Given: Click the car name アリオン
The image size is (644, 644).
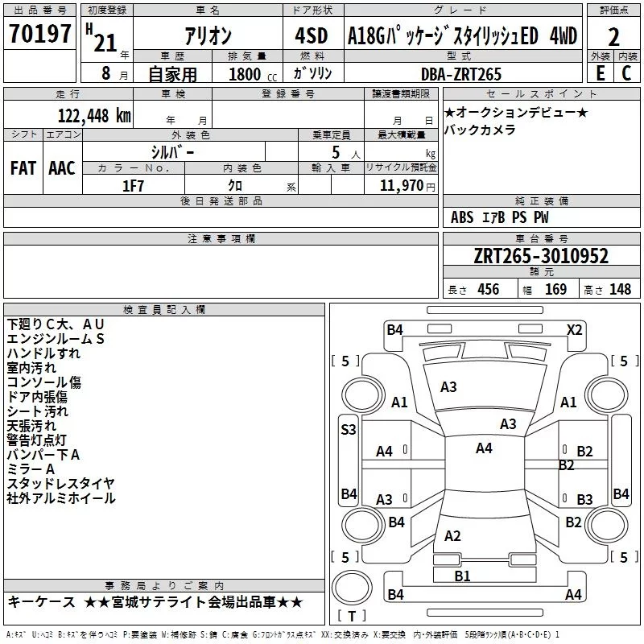Looking at the screenshot, I should pos(208,35).
